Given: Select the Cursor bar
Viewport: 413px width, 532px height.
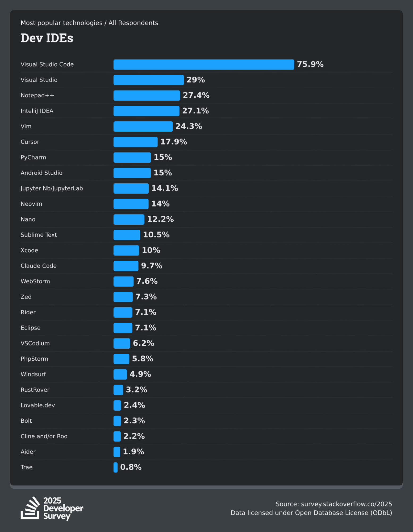Looking at the screenshot, I should (135, 142).
